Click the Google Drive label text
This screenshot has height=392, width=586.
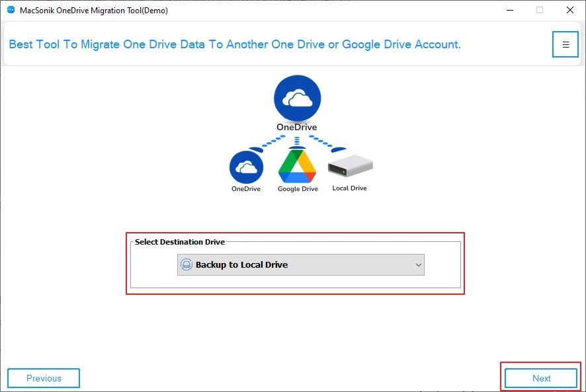pos(298,189)
